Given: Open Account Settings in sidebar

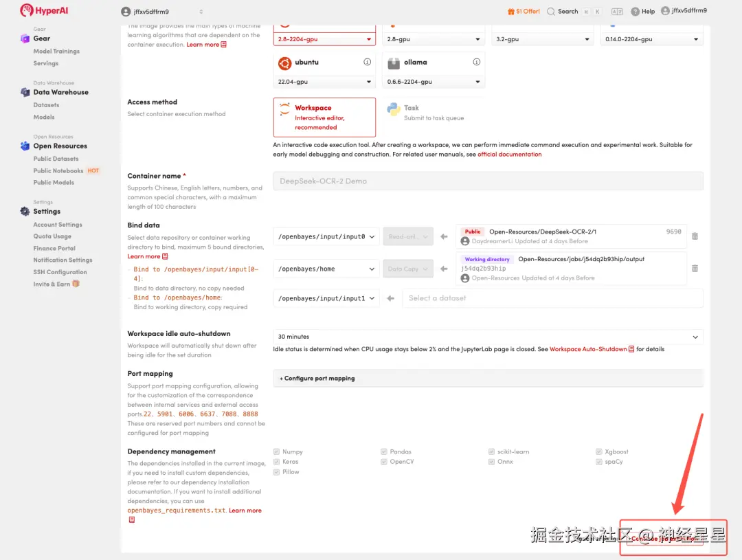Looking at the screenshot, I should coord(58,225).
